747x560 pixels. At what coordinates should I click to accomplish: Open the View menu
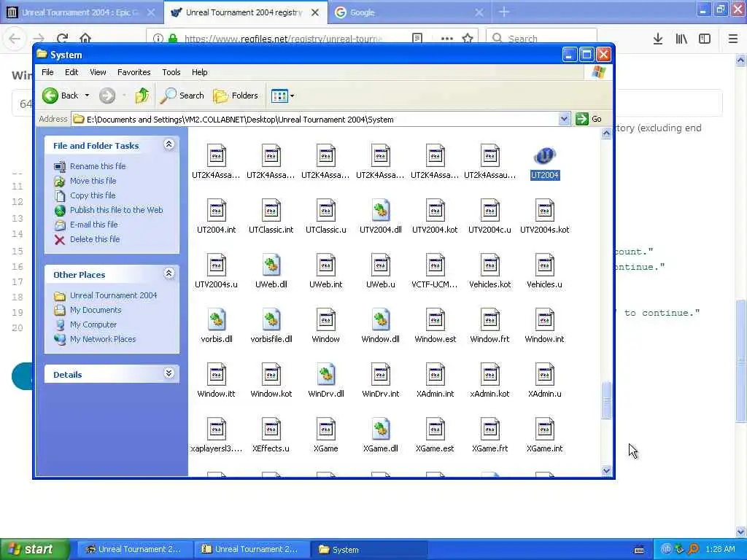coord(98,72)
